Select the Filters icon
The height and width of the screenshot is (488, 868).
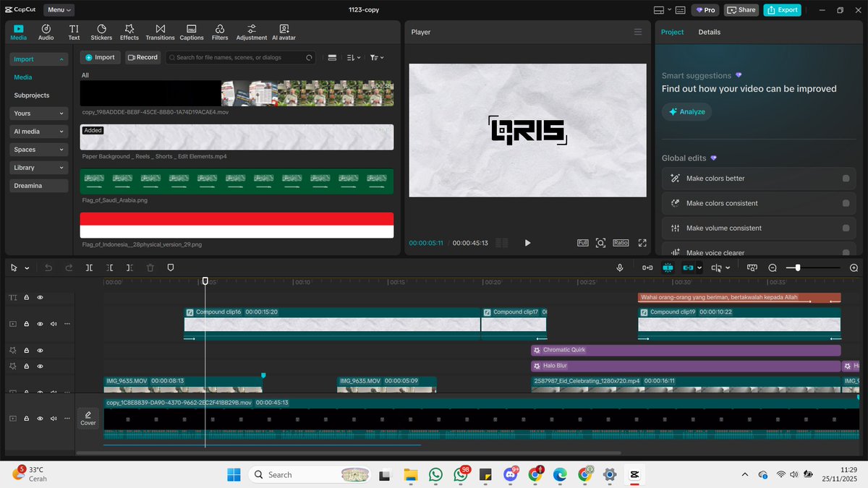[219, 32]
